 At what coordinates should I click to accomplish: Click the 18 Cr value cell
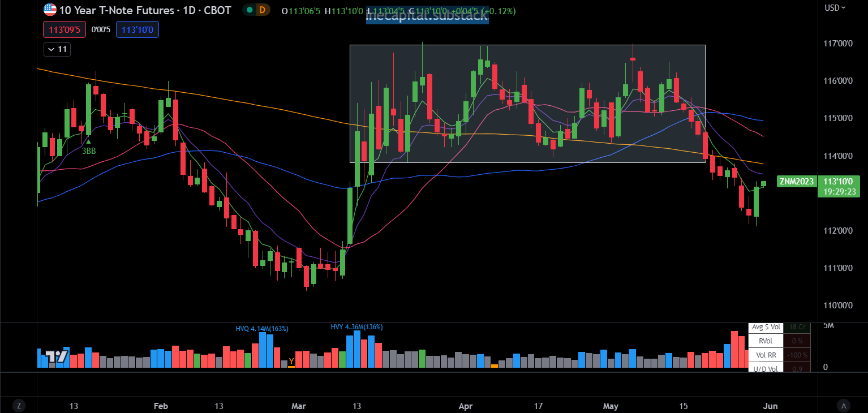pos(797,327)
